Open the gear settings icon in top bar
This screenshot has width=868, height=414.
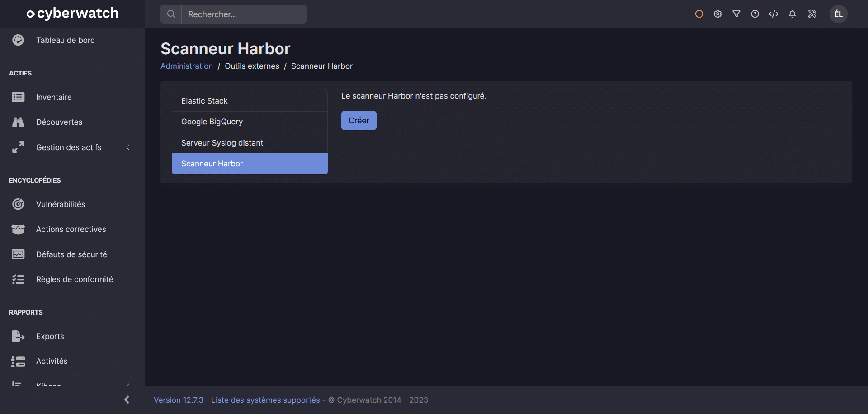717,14
